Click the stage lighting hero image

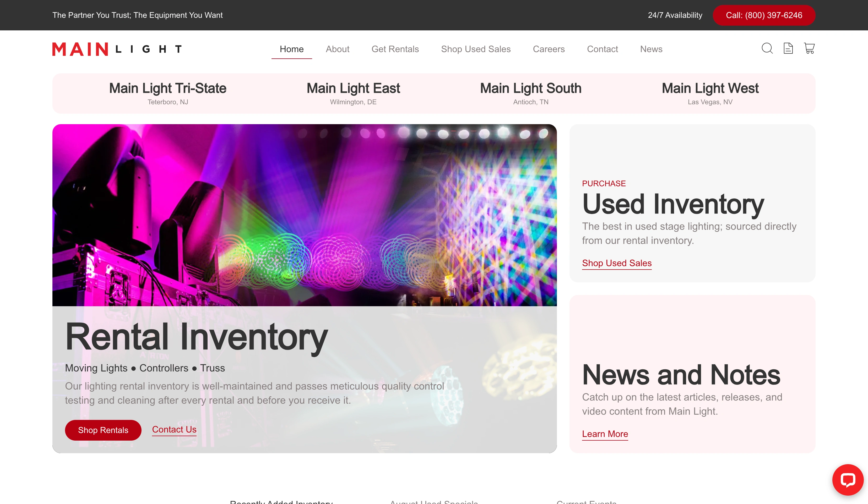[305, 215]
